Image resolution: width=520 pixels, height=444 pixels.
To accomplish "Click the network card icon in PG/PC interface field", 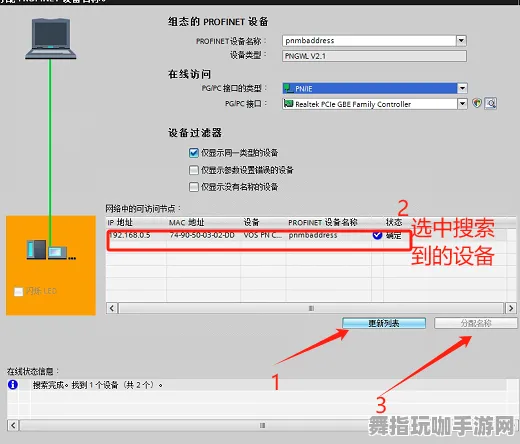I will coord(288,104).
